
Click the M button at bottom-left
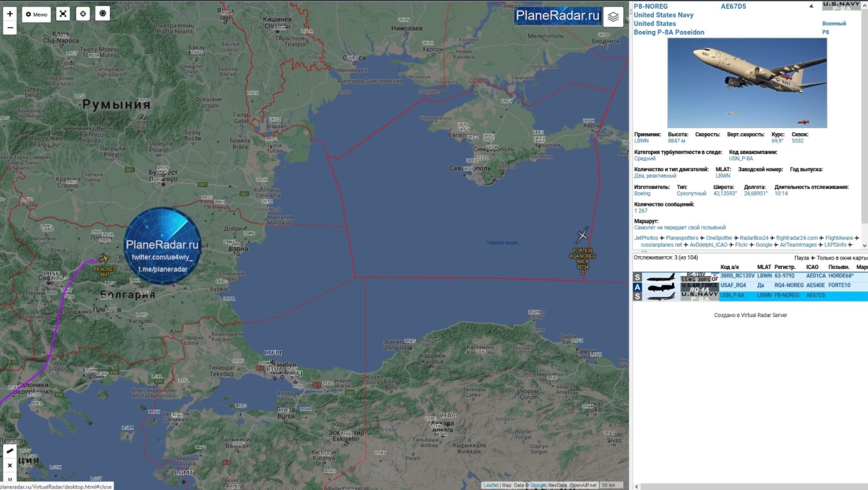click(x=10, y=479)
